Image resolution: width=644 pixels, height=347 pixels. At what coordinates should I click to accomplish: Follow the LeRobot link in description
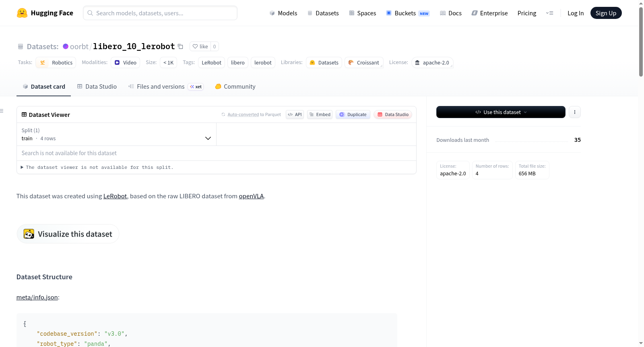(115, 196)
